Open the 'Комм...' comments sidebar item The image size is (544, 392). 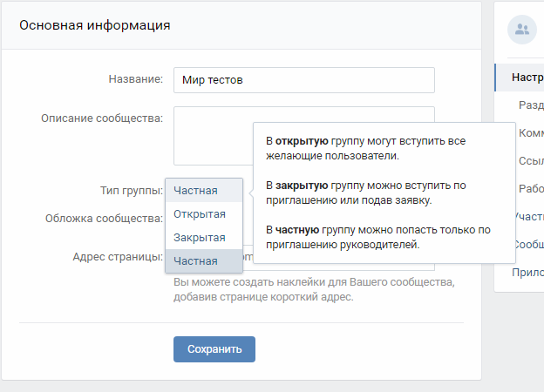530,133
